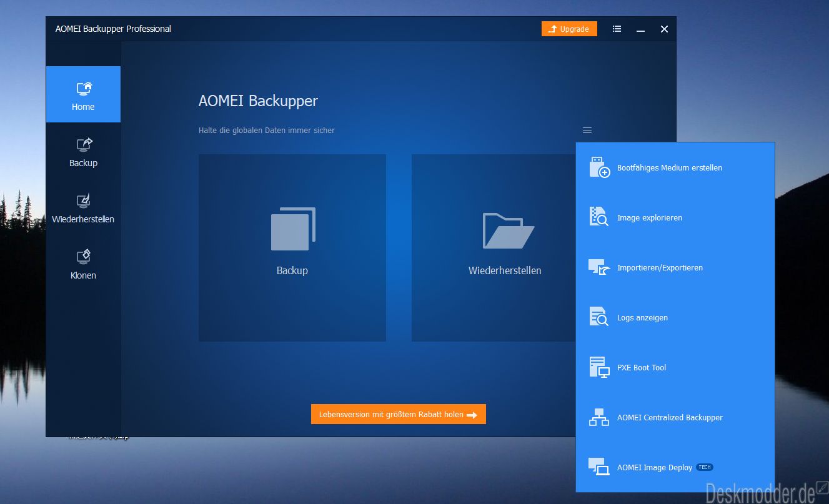Viewport: 829px width, 504px height.
Task: Click the Image explorieren magnifier file icon
Action: pos(599,217)
